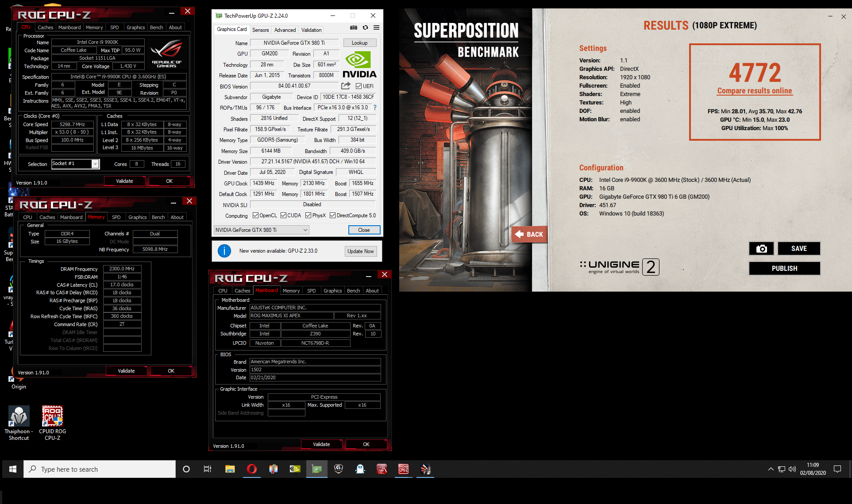Open the network icon in system tray
Viewport: 852px width, 504px height.
782,469
